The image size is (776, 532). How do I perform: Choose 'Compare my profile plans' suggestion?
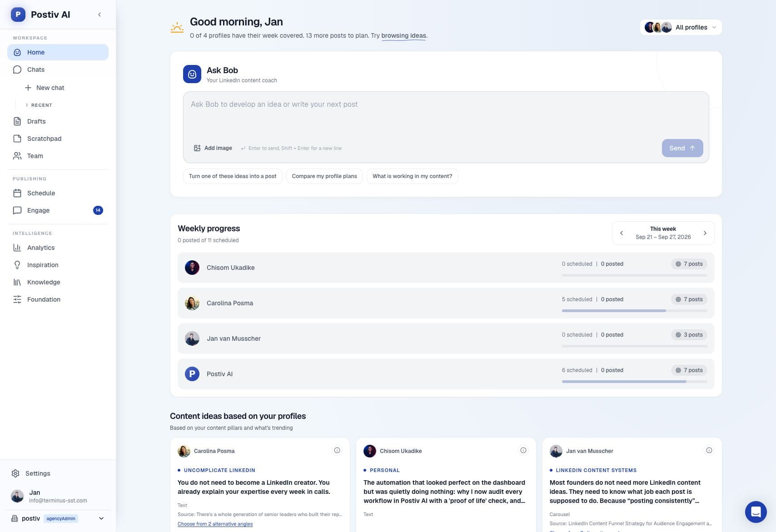tap(324, 176)
